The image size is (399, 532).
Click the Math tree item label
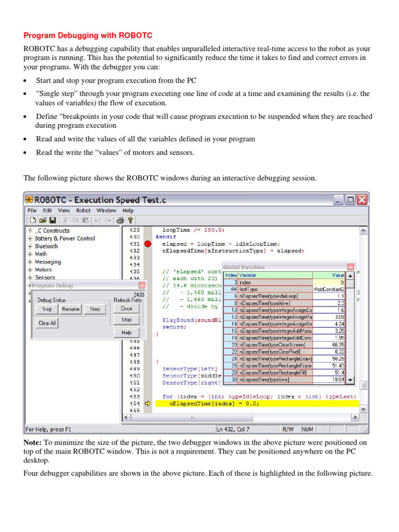(41, 254)
